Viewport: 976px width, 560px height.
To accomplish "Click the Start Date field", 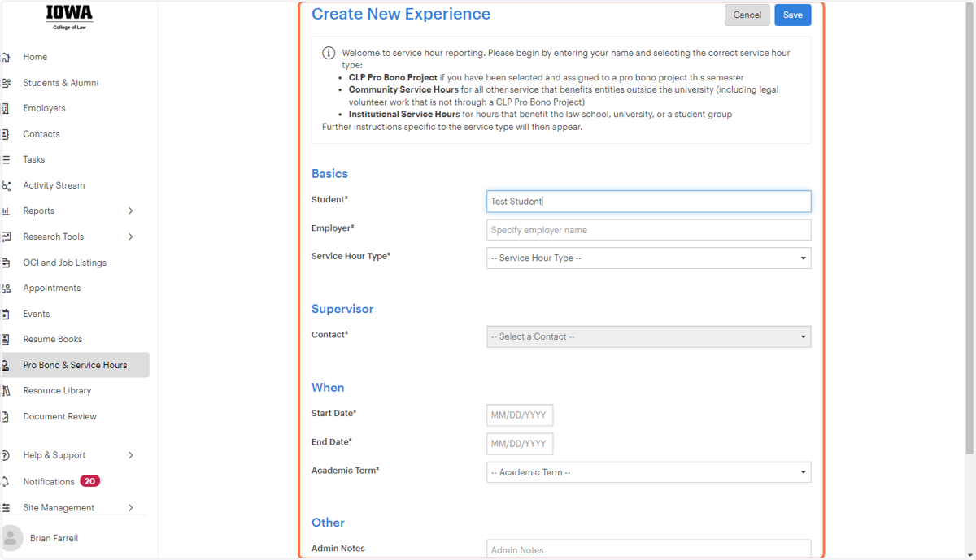I will click(520, 415).
